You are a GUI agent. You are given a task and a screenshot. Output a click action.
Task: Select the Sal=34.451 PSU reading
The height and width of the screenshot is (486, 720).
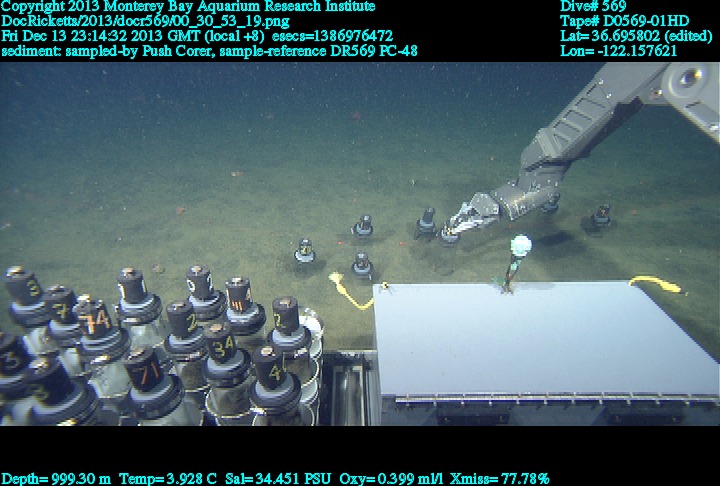pyautogui.click(x=278, y=479)
